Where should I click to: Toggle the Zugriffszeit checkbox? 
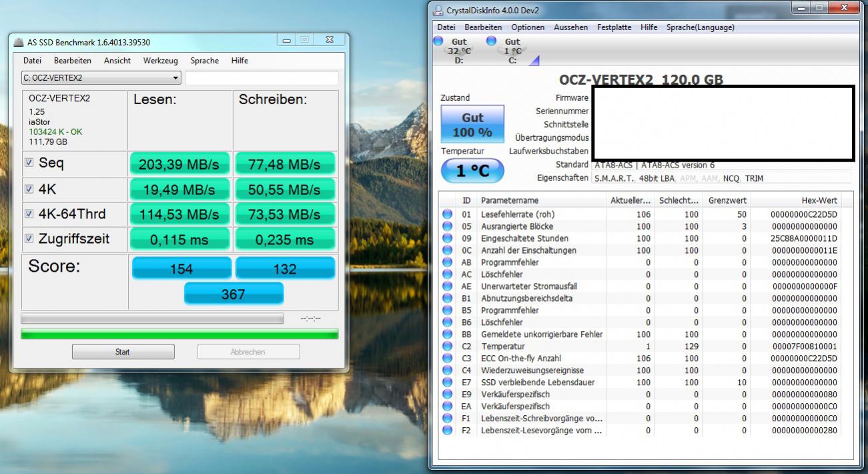29,239
